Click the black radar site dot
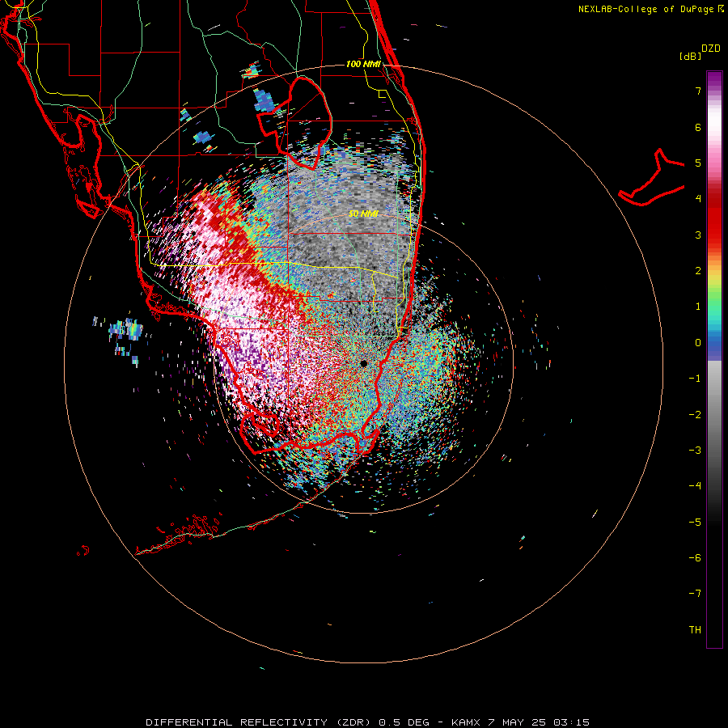Screen dimensions: 728x728 [x=363, y=363]
